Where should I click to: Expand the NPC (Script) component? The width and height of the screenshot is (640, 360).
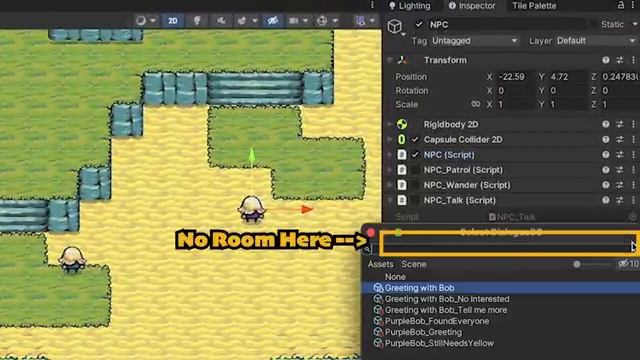[390, 155]
